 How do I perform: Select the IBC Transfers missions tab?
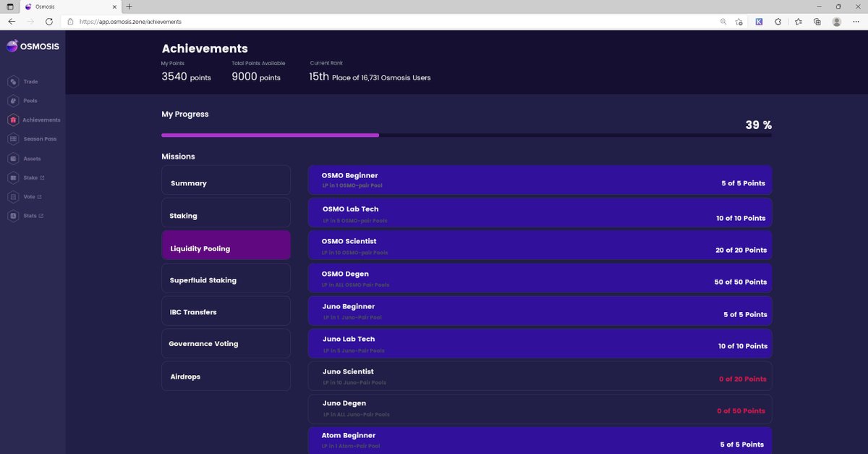tap(226, 312)
